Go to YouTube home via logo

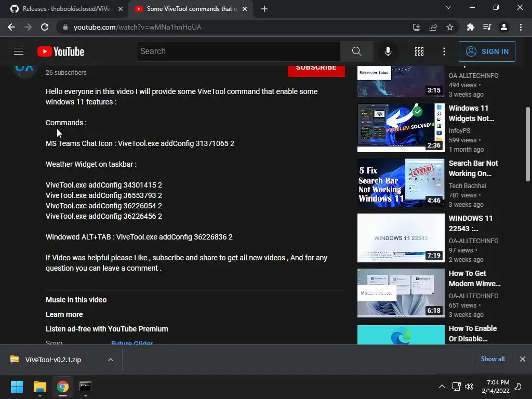[61, 51]
